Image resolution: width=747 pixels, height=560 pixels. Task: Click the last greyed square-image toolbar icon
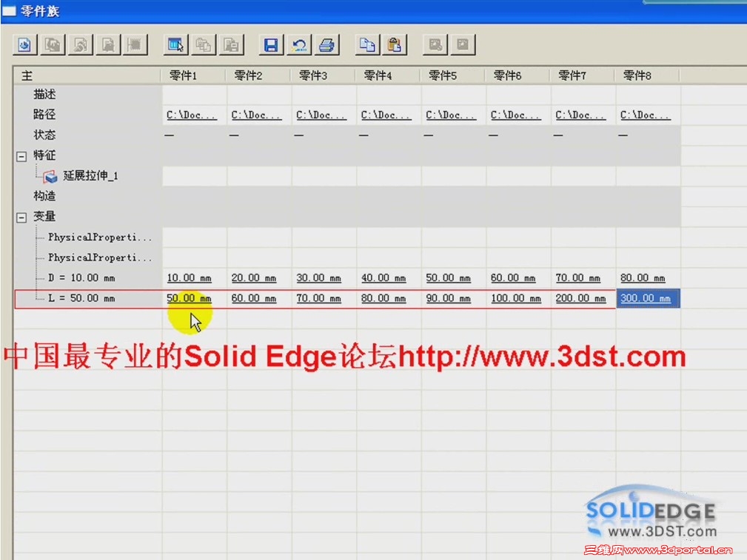coord(463,45)
